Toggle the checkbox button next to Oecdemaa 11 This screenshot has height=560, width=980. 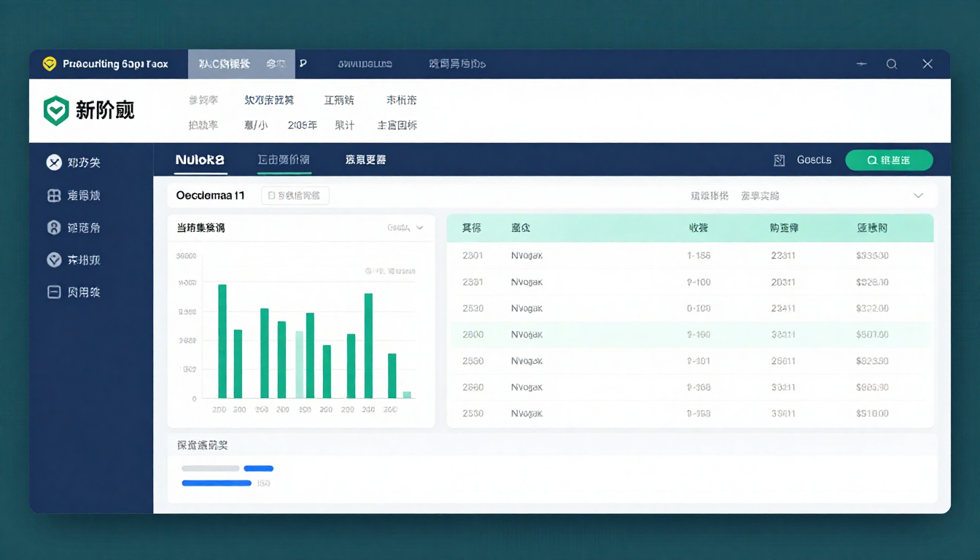(295, 195)
